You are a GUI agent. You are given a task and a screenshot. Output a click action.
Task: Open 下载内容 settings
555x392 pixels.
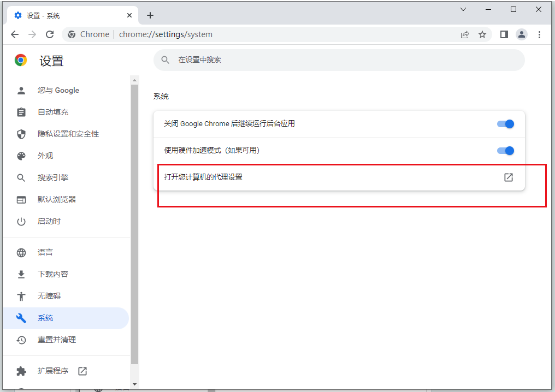tap(66, 274)
